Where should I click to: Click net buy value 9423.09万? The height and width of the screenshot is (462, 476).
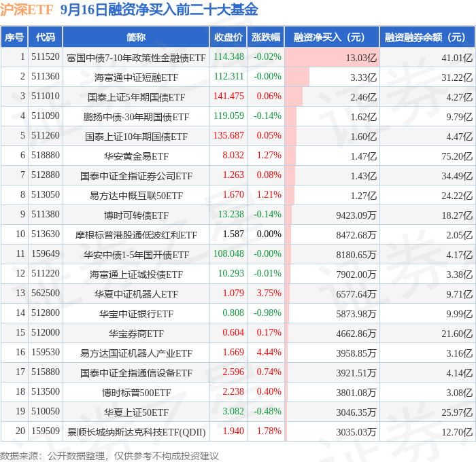(x=356, y=215)
